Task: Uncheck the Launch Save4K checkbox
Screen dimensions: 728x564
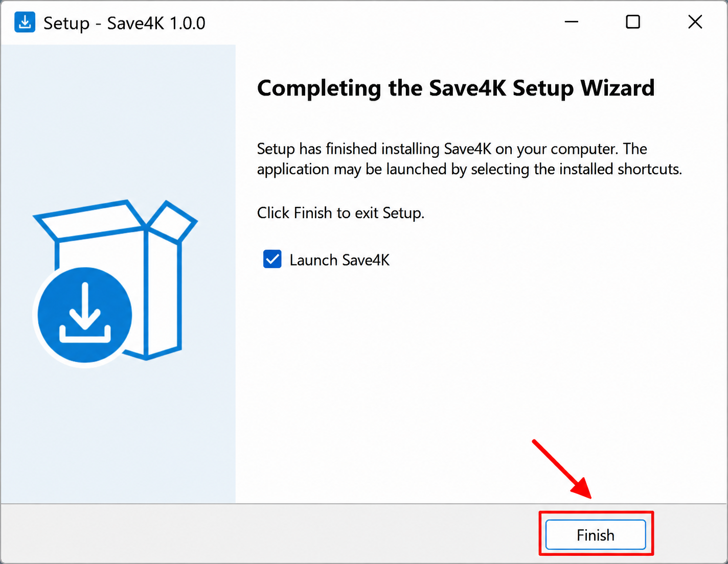Action: click(272, 259)
